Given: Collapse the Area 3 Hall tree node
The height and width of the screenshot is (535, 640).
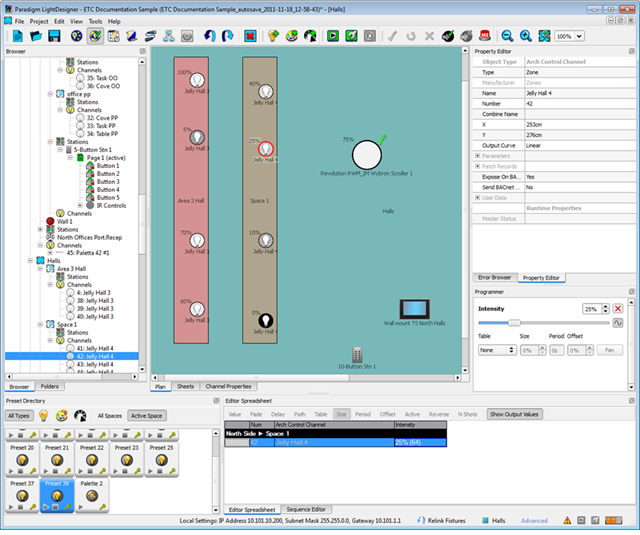Looking at the screenshot, I should 40,269.
